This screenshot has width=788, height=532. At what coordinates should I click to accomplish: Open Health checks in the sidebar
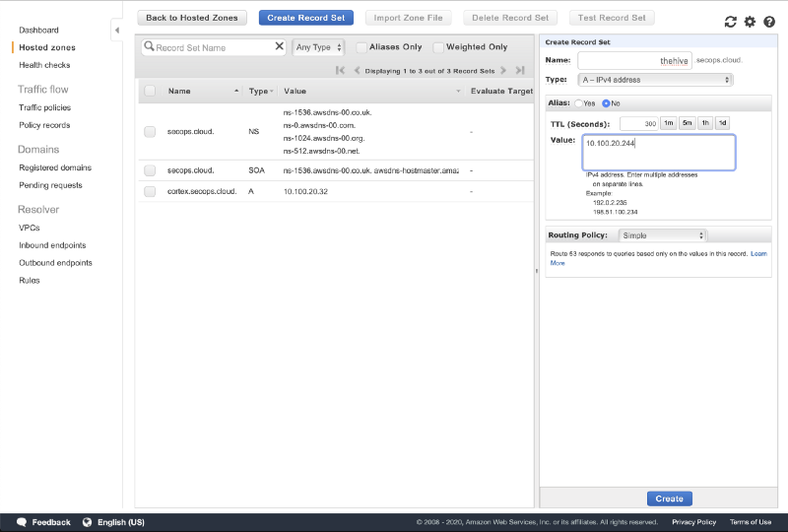pos(44,65)
